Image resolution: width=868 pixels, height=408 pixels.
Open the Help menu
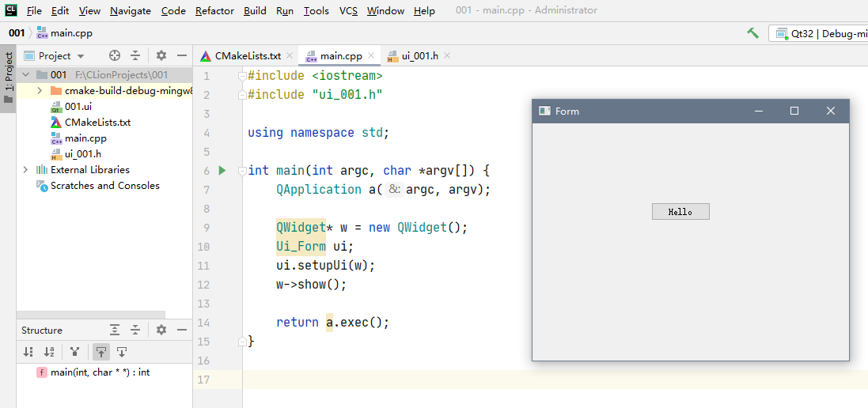coord(424,11)
